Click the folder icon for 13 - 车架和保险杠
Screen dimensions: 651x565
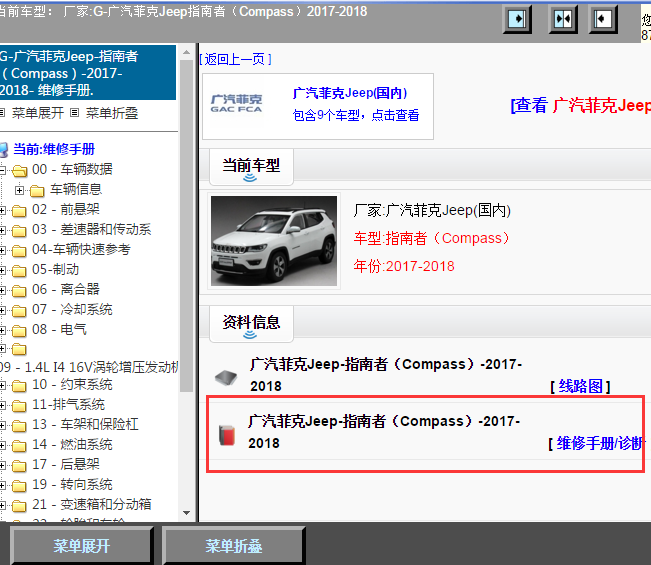coord(19,426)
